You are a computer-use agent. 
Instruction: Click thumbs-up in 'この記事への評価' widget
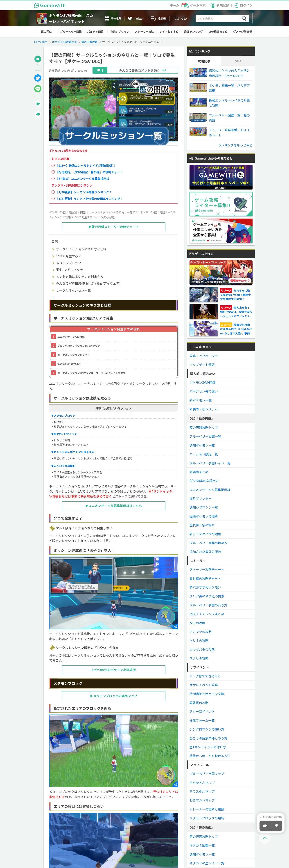pos(265,826)
